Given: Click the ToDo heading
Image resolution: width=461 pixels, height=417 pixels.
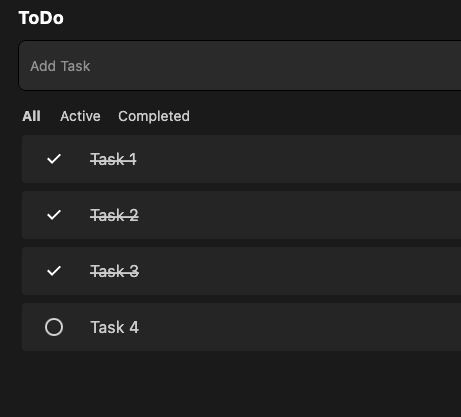Looking at the screenshot, I should pyautogui.click(x=41, y=18).
